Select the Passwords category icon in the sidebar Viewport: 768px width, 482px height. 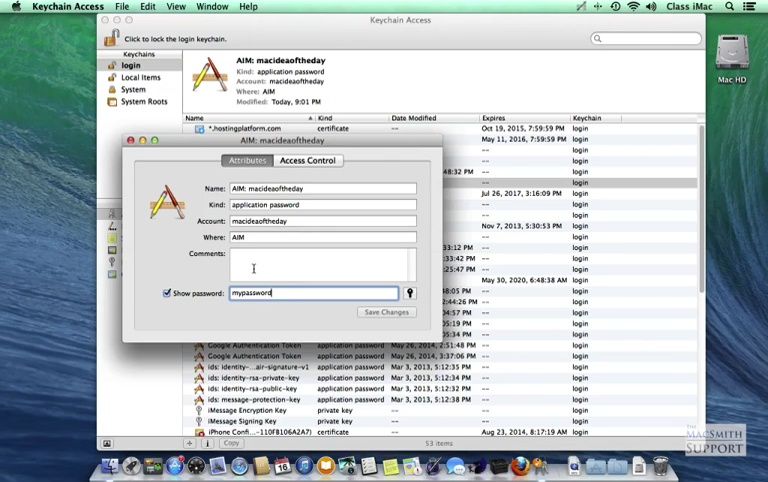[112, 226]
